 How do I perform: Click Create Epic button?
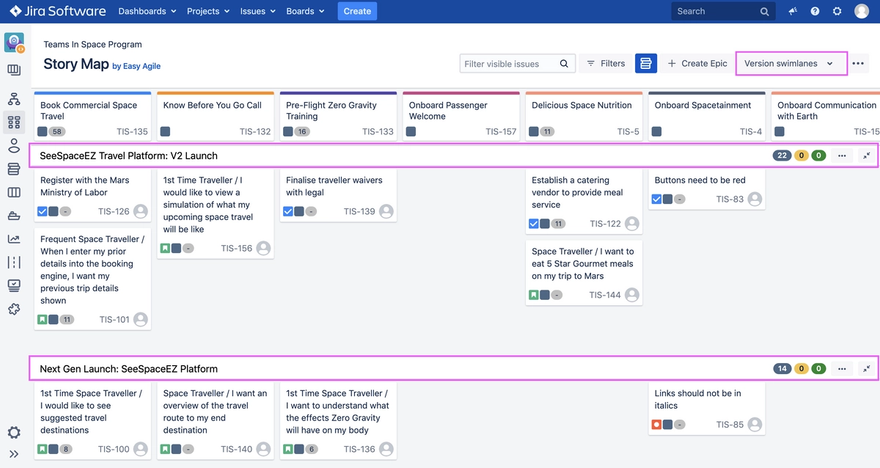point(697,64)
